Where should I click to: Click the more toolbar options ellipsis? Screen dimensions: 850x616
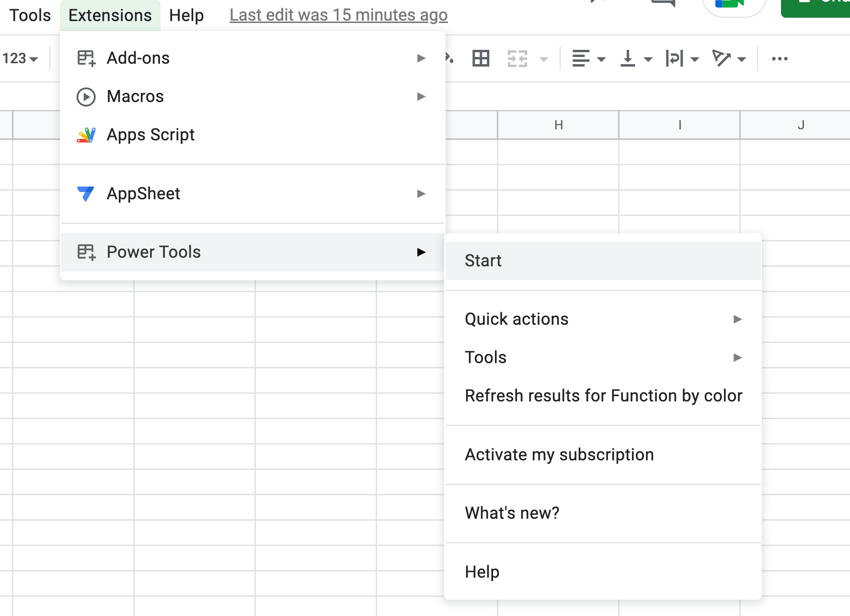coord(780,58)
